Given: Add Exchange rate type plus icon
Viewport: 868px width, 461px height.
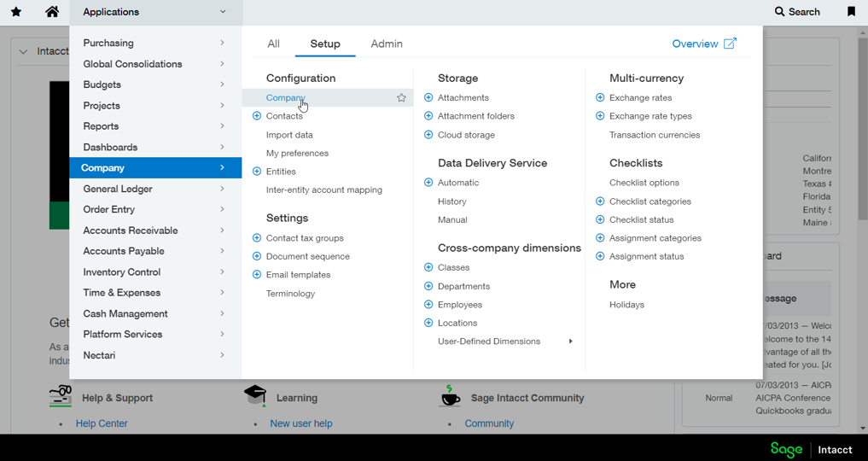Looking at the screenshot, I should [599, 116].
